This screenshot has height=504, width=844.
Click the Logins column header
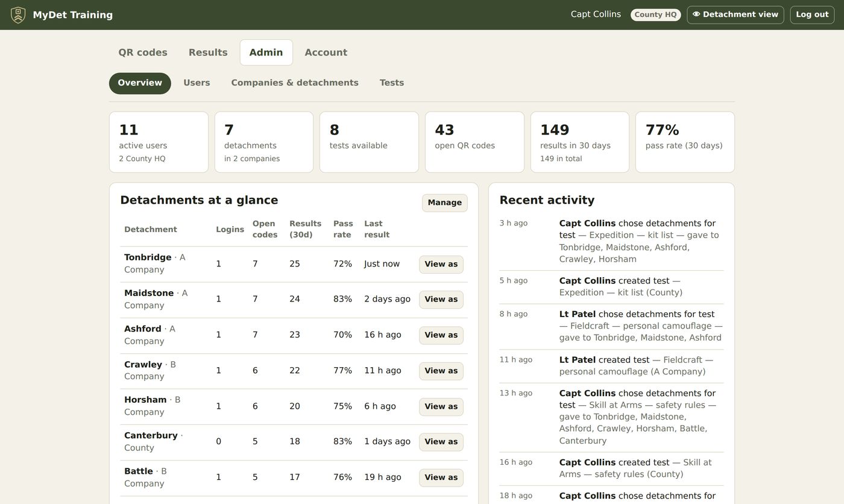pyautogui.click(x=230, y=230)
